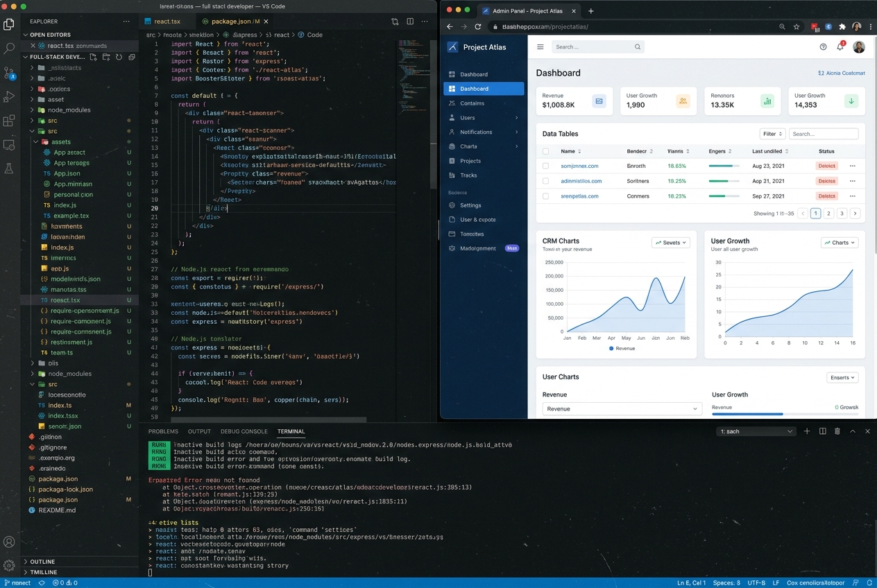Image resolution: width=877 pixels, height=588 pixels.
Task: Click the split editor icon in VS Code
Action: click(410, 21)
